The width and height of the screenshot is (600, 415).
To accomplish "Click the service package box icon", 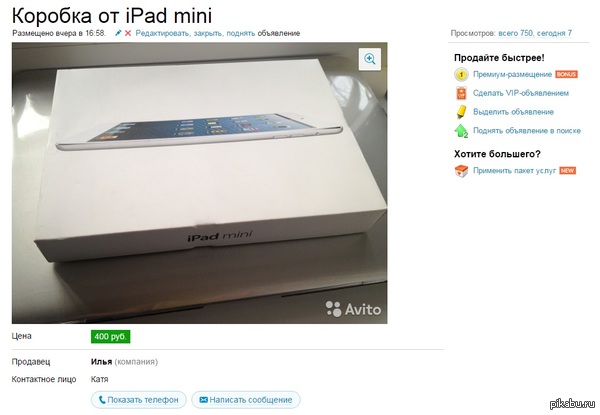I will [x=461, y=171].
